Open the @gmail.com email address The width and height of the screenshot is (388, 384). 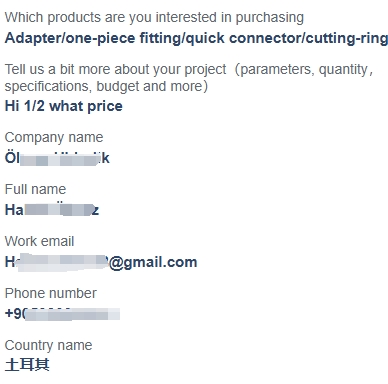[x=101, y=262]
